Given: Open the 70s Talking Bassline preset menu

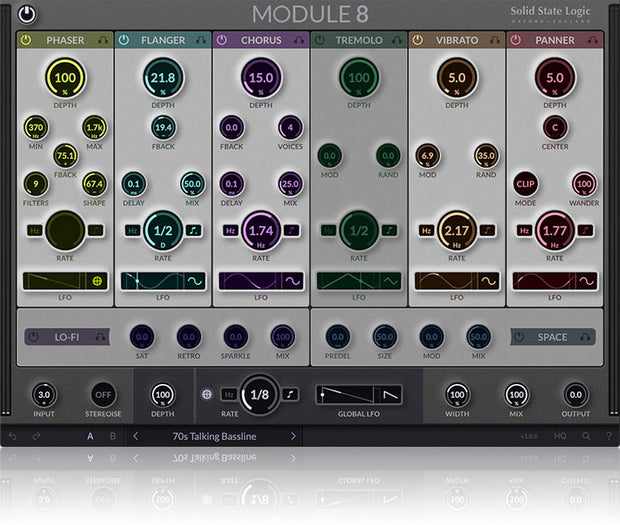Looking at the screenshot, I should 214,436.
